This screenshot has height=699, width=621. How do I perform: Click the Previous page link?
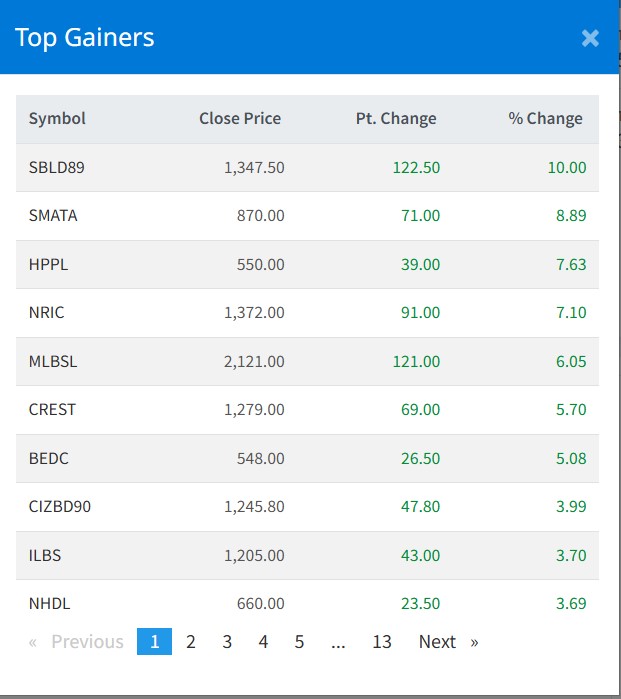(x=78, y=642)
